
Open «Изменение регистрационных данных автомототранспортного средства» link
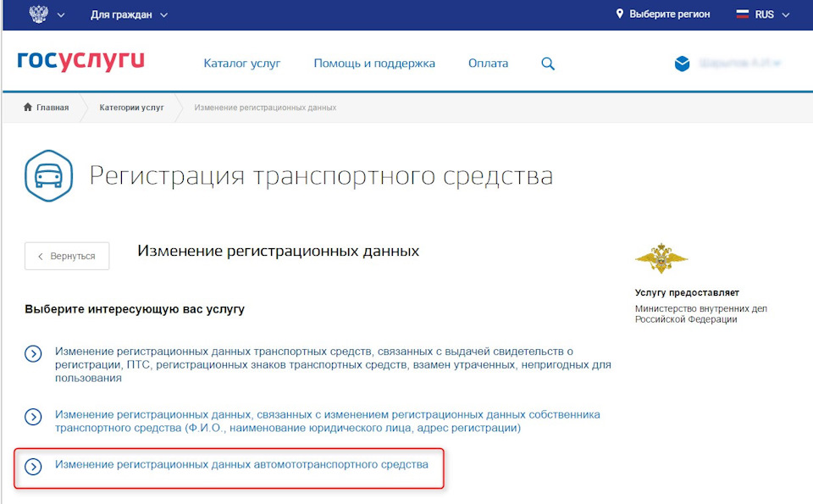click(x=241, y=464)
